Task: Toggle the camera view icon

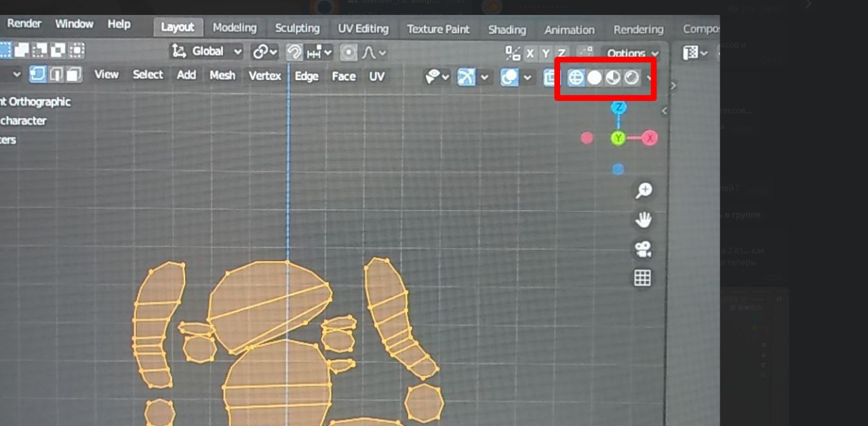Action: pos(643,249)
